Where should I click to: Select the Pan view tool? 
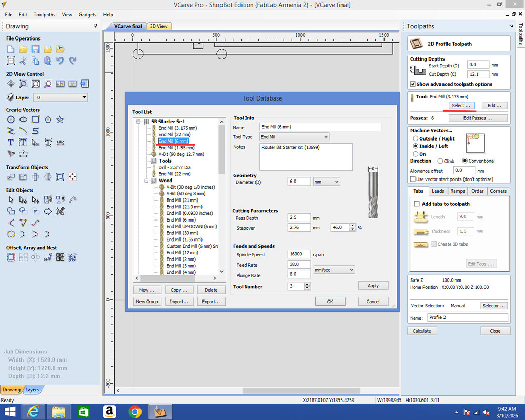(11, 84)
